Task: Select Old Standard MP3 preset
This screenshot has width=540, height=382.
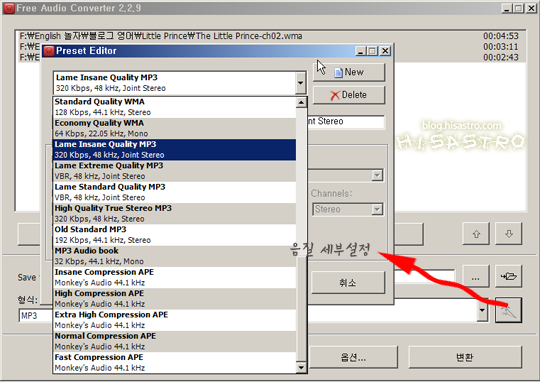Action: (x=175, y=235)
